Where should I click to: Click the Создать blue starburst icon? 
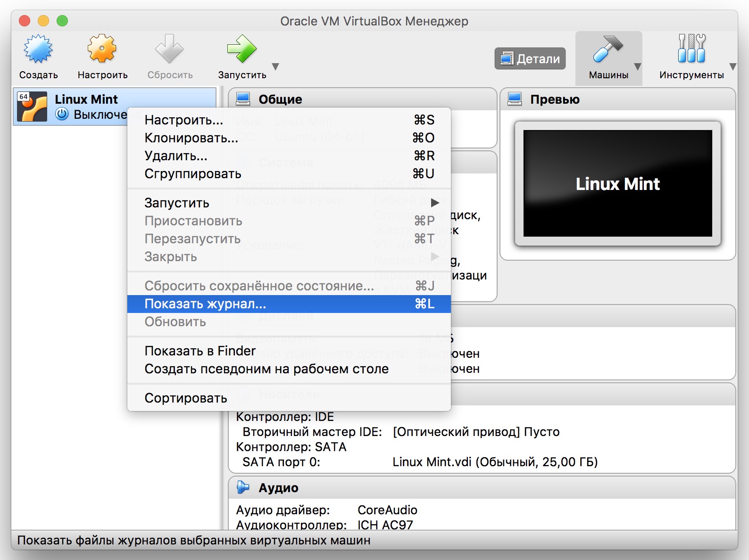38,49
